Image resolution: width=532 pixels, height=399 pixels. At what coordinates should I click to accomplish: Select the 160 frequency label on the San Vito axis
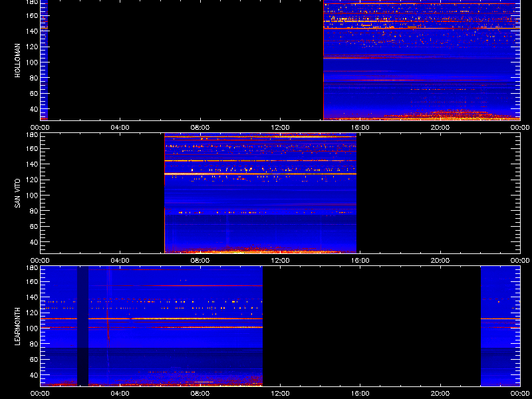pyautogui.click(x=33, y=148)
